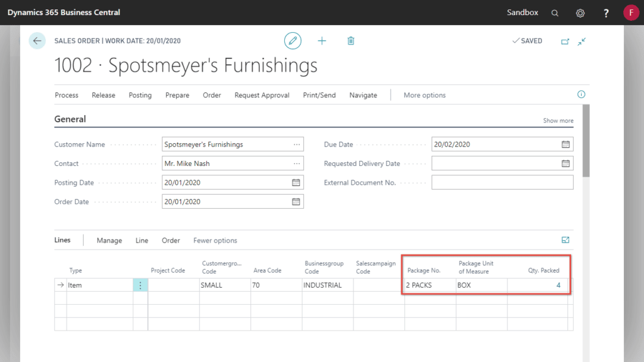Open the Due Date calendar picker
Screen dimensions: 644x362
point(565,144)
